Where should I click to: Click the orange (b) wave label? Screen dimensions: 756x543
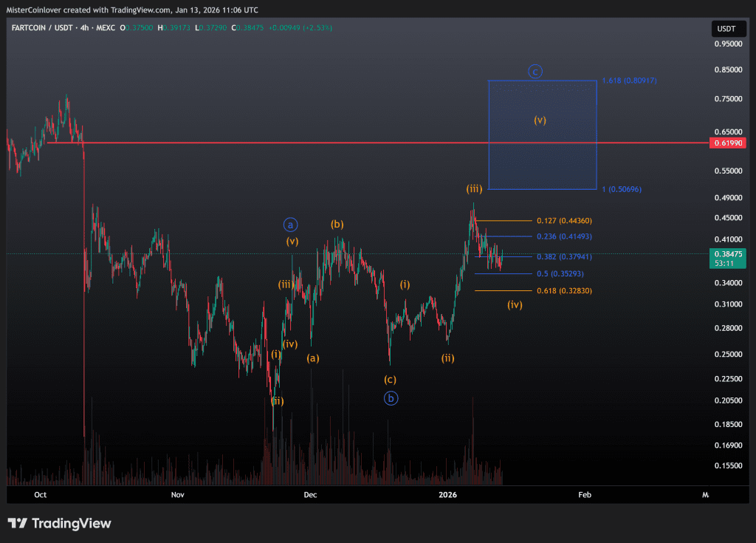point(337,224)
